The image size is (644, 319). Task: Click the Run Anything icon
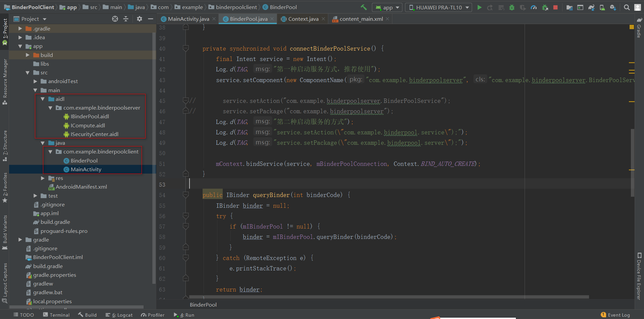click(x=580, y=7)
